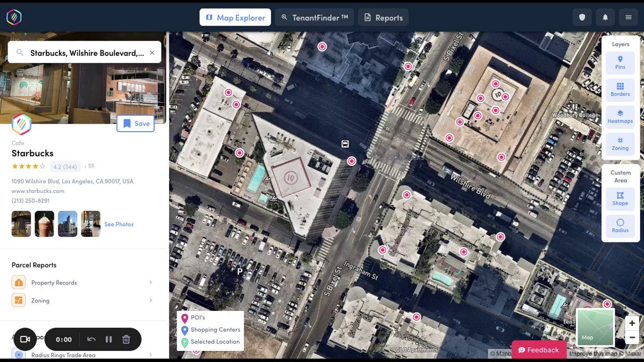The image size is (644, 362).
Task: Expand the Zoning parcel report
Action: pos(82,301)
